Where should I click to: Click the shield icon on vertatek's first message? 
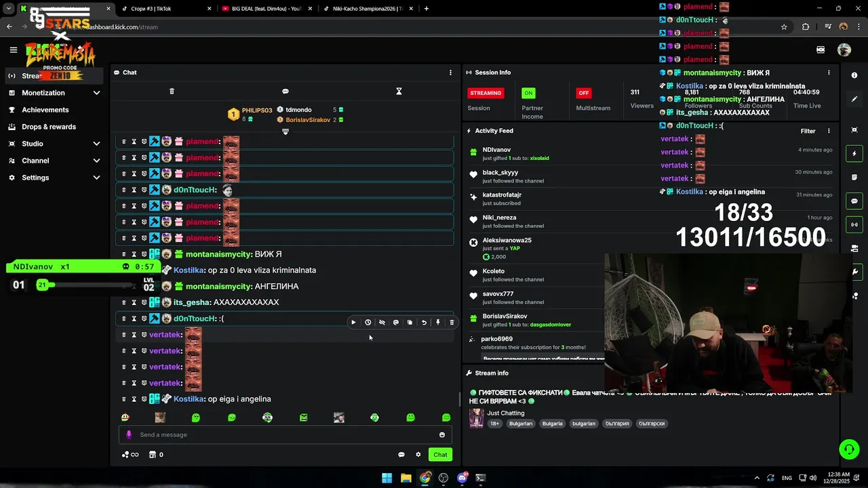click(144, 335)
